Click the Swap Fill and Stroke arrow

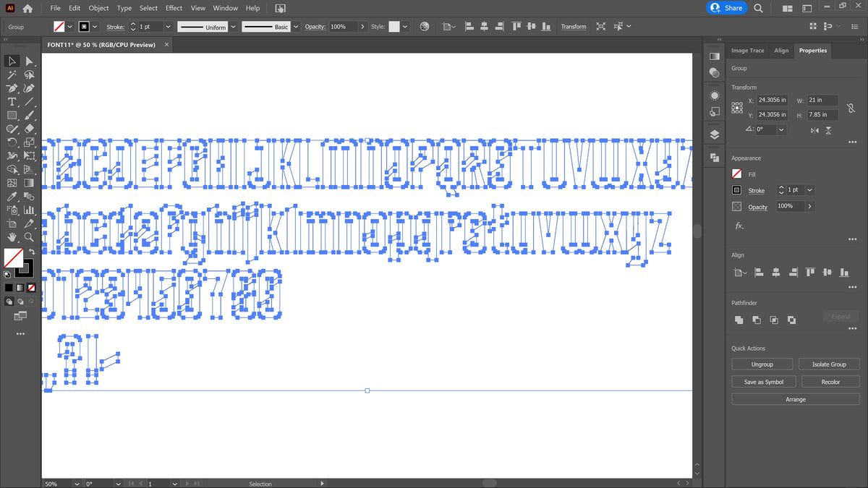(32, 252)
